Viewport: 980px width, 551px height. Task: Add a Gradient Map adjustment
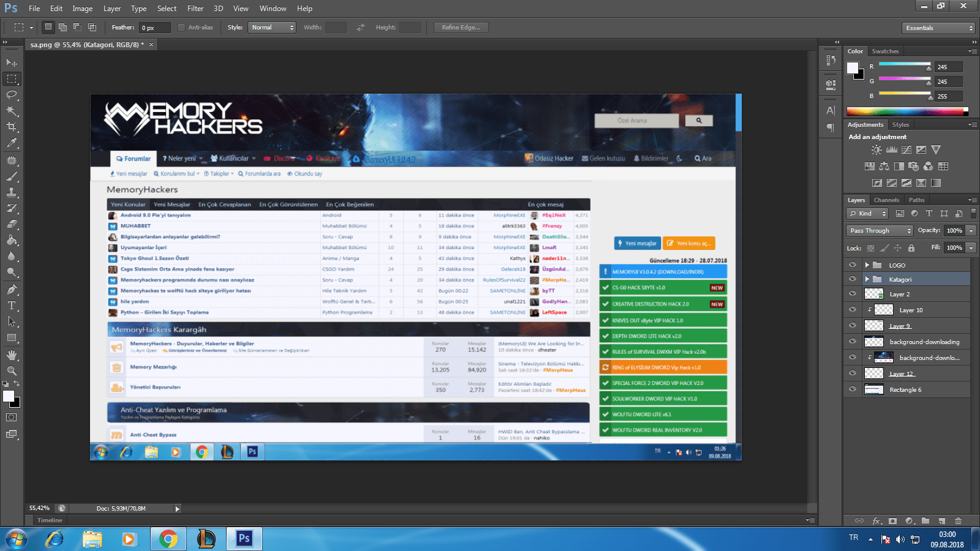(936, 183)
